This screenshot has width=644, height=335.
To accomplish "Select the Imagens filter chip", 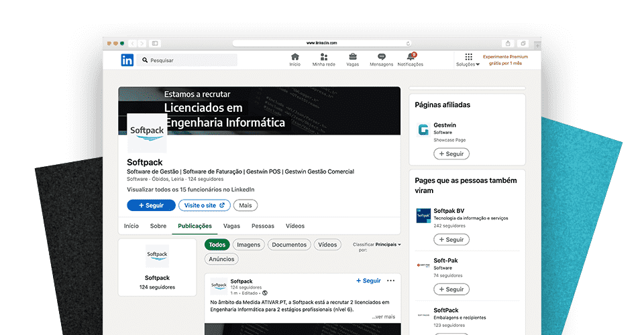I will tap(248, 245).
